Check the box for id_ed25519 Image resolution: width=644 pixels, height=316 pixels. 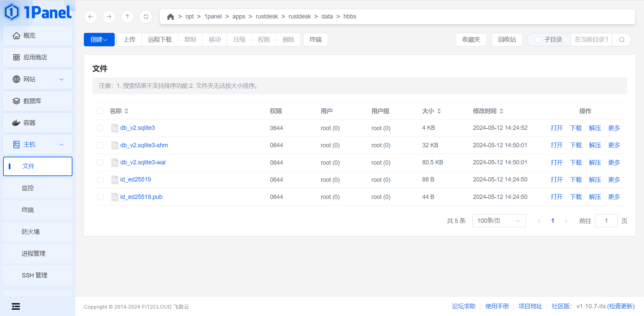[100, 180]
